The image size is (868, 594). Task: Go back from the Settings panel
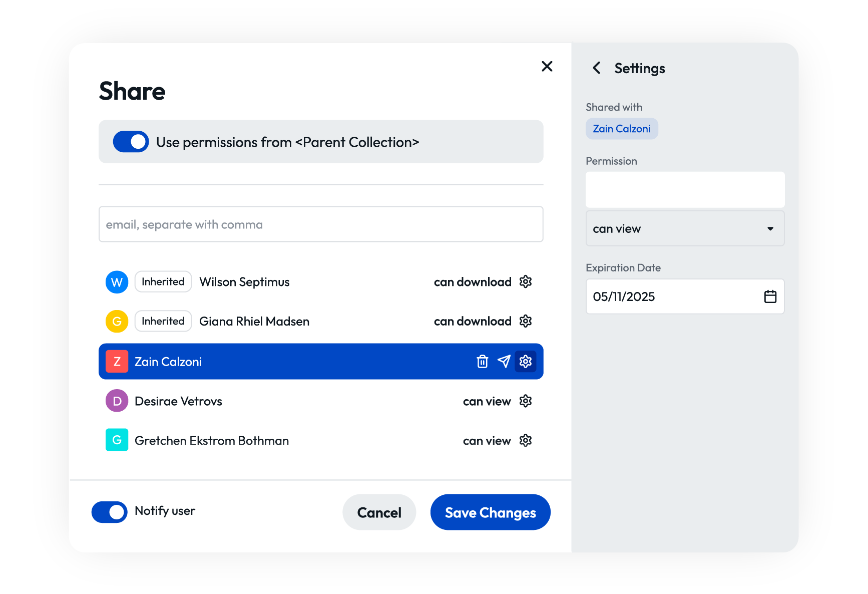pos(597,68)
